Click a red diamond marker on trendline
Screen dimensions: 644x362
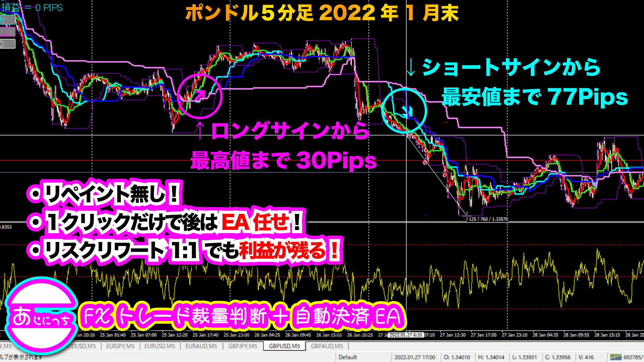425,163
